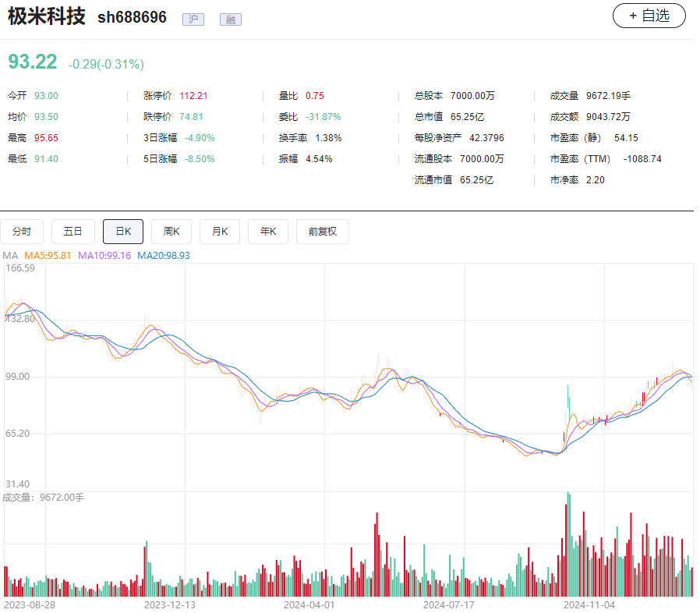This screenshot has height=613, width=700.
Task: Click the 成交量 volume label on chart
Action: click(43, 497)
